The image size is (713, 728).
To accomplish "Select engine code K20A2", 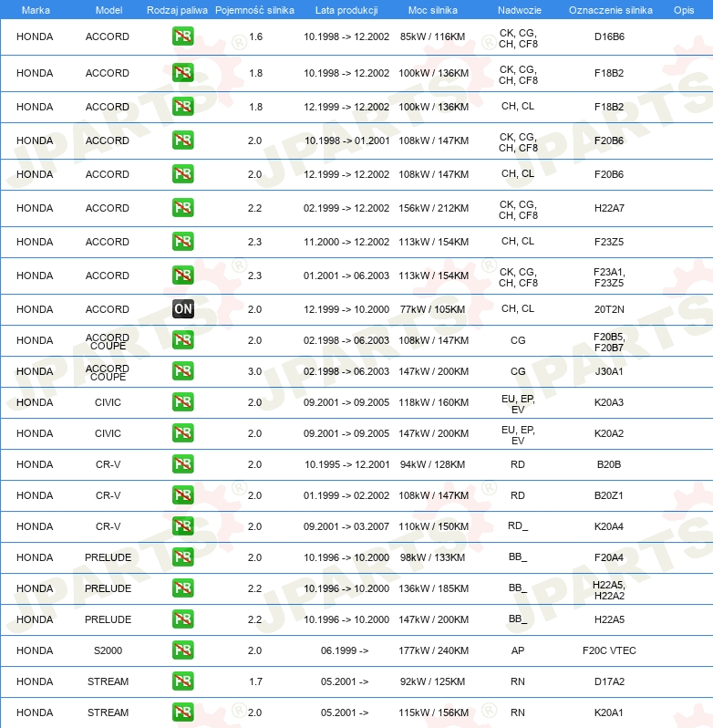I will [x=609, y=433].
